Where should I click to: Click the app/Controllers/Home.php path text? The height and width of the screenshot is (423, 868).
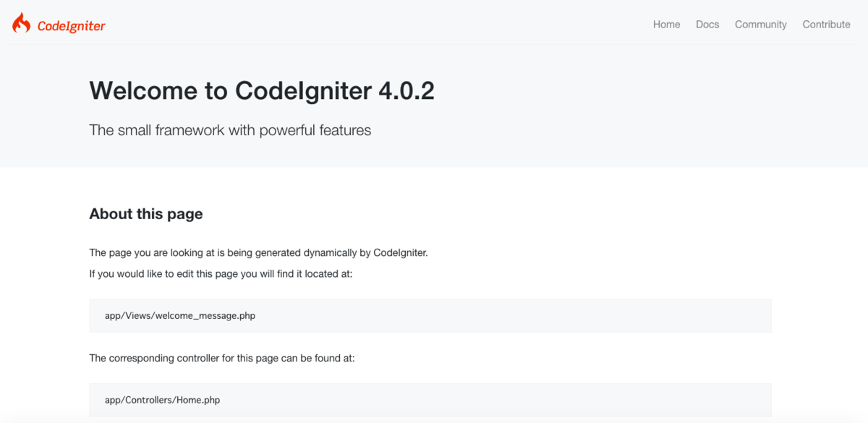(163, 400)
